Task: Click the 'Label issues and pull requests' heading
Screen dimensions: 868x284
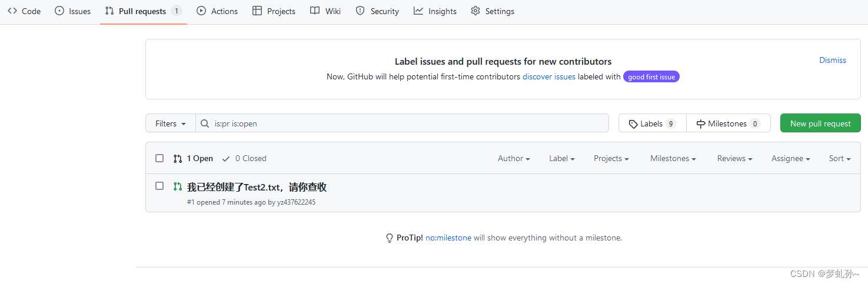Action: click(503, 62)
